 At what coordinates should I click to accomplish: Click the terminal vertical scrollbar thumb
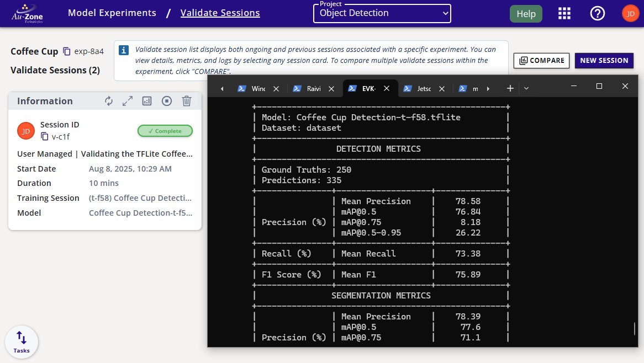click(636, 329)
